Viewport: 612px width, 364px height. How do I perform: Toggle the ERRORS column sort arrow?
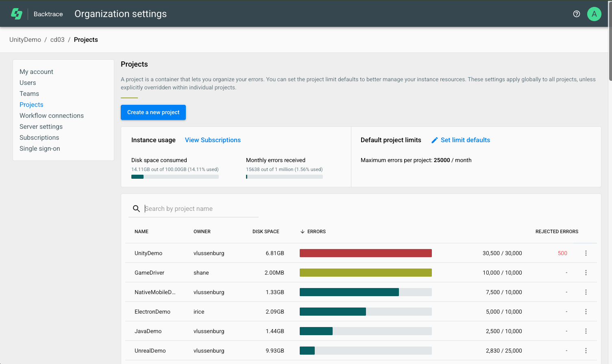302,231
